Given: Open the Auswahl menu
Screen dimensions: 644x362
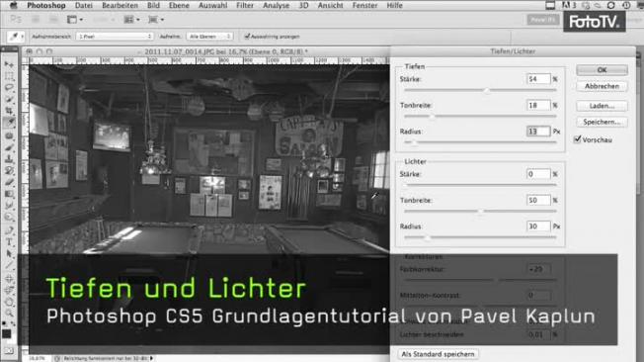Looking at the screenshot, I should [212, 5].
